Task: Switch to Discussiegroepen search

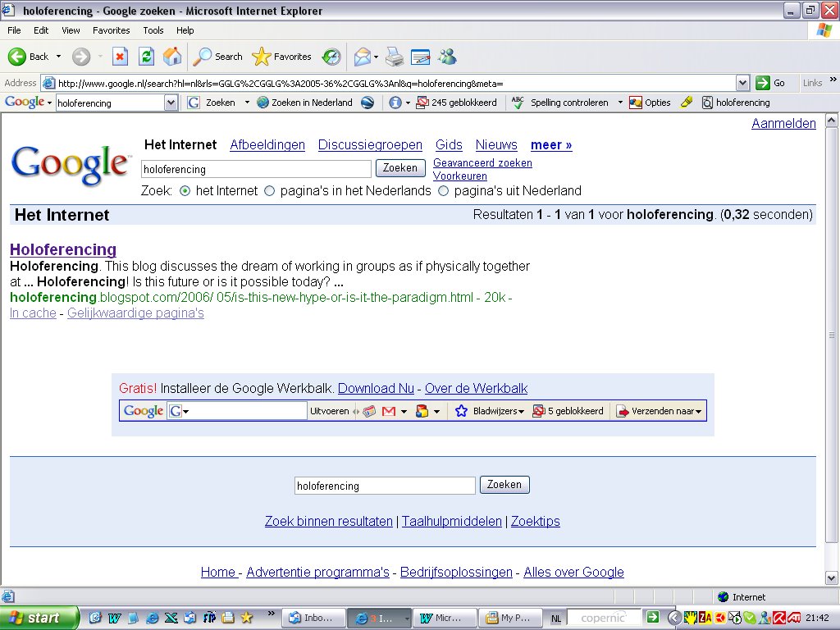Action: [370, 144]
